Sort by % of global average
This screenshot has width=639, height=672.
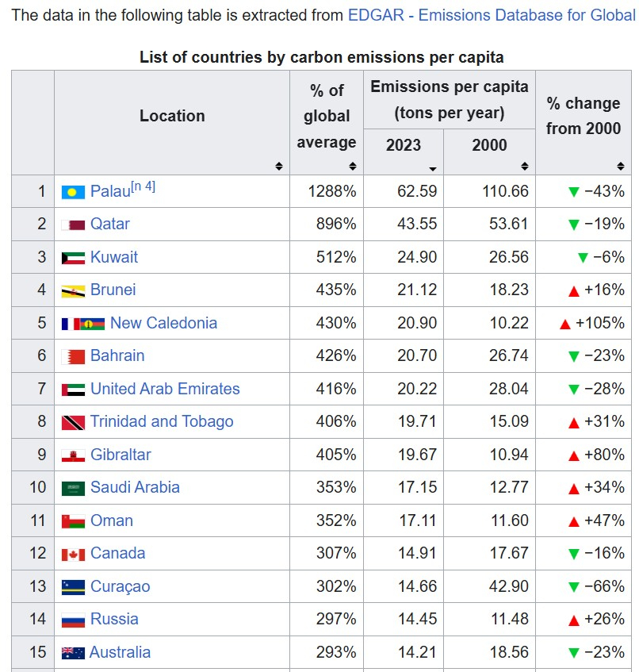pyautogui.click(x=353, y=167)
